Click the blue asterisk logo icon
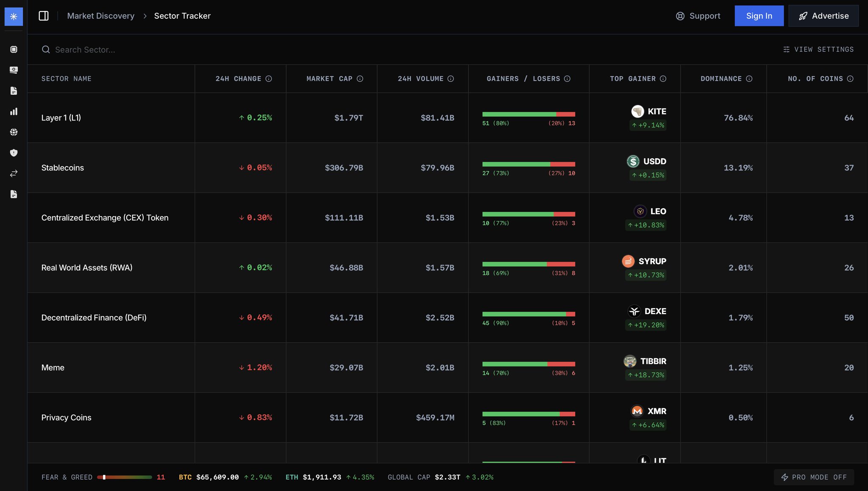 coord(14,17)
